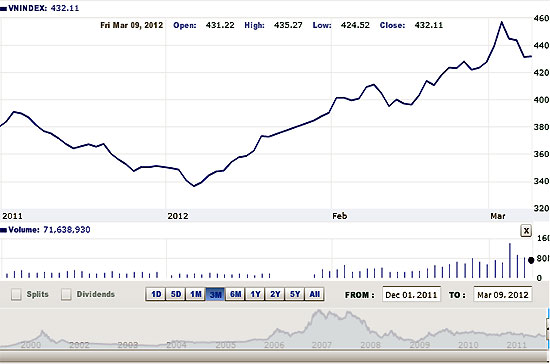Select the All time range
Viewport: 550px width, 364px height.
[314, 294]
